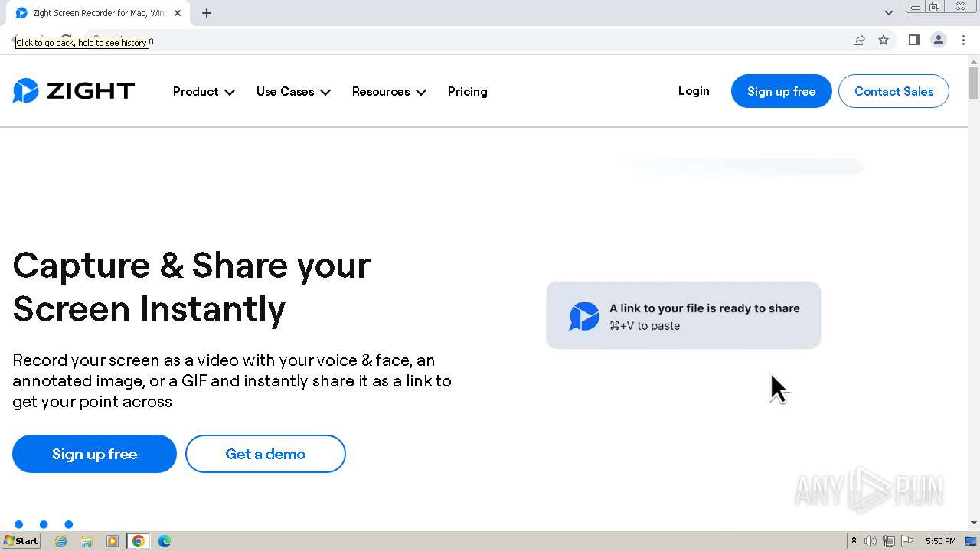The width and height of the screenshot is (980, 551).
Task: Select the Zight Screen Recorder browser tab
Action: pyautogui.click(x=99, y=13)
